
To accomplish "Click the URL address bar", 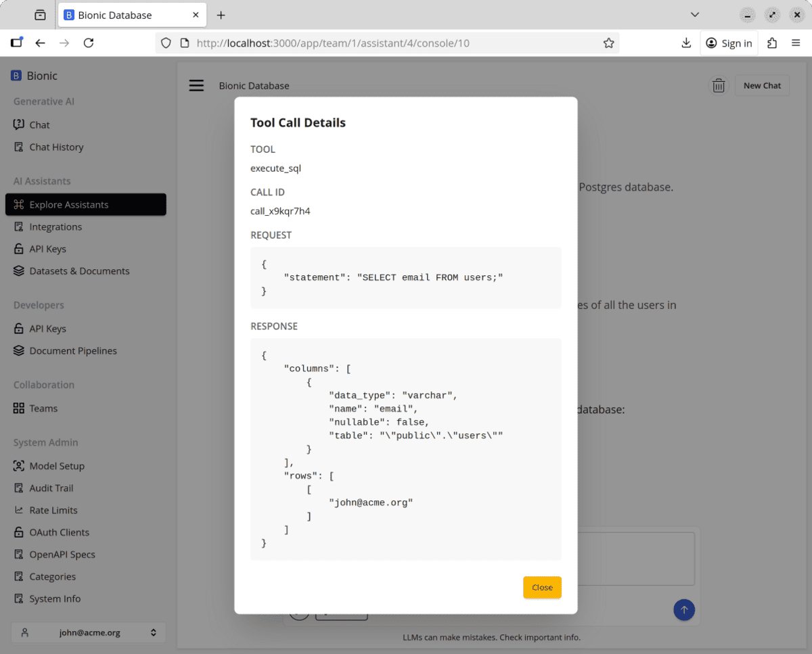I will coord(392,43).
